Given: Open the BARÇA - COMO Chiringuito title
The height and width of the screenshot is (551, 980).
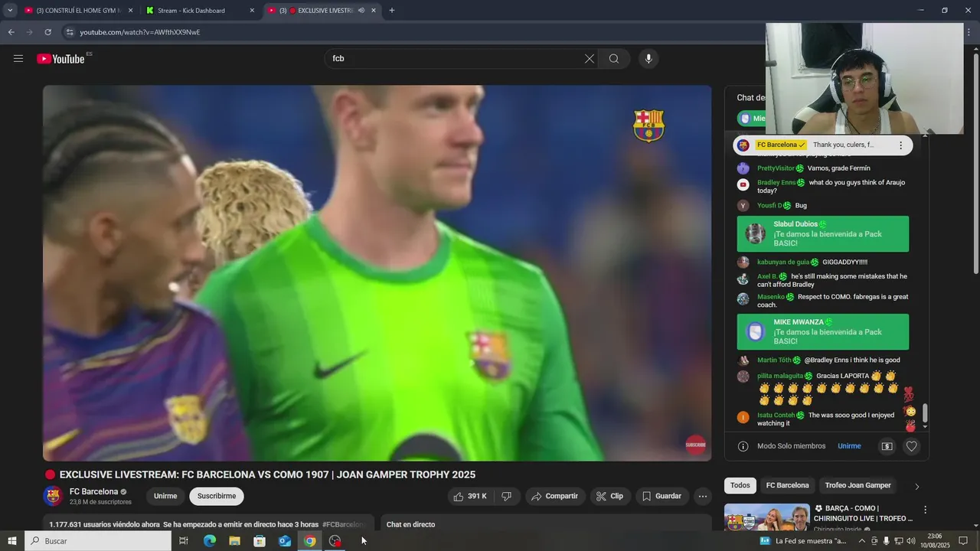Looking at the screenshot, I should tap(864, 514).
